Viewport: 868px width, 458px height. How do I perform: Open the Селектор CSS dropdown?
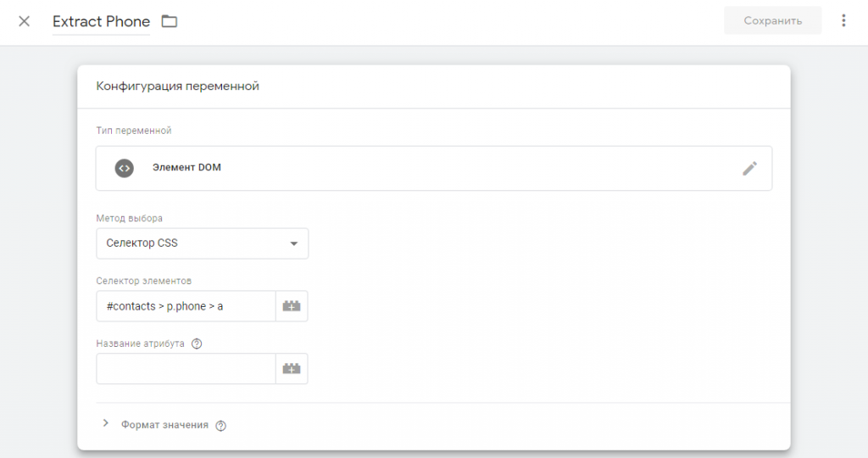tap(203, 243)
